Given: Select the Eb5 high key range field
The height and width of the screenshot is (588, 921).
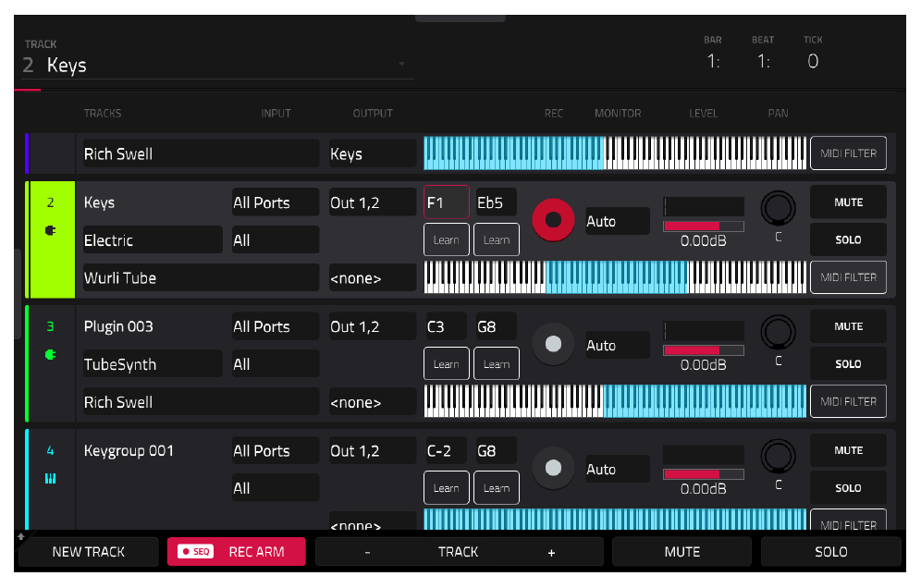Looking at the screenshot, I should [497, 202].
